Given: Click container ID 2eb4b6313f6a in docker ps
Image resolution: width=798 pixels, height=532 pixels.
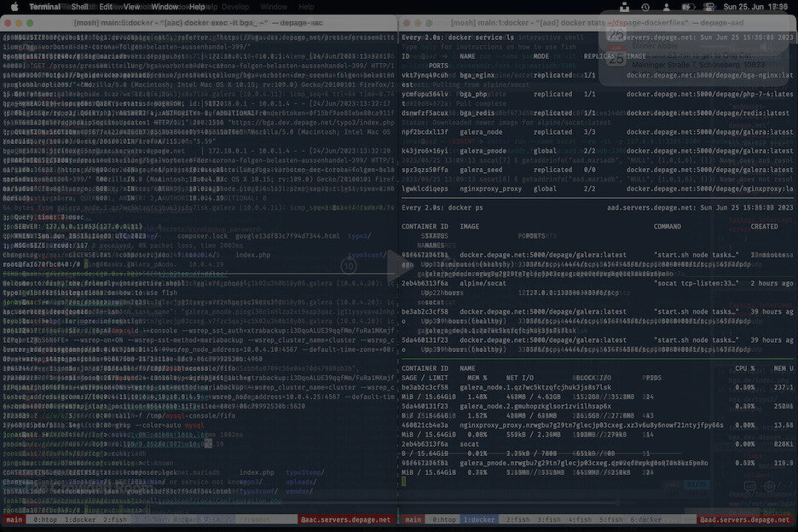Looking at the screenshot, I should pyautogui.click(x=425, y=283).
